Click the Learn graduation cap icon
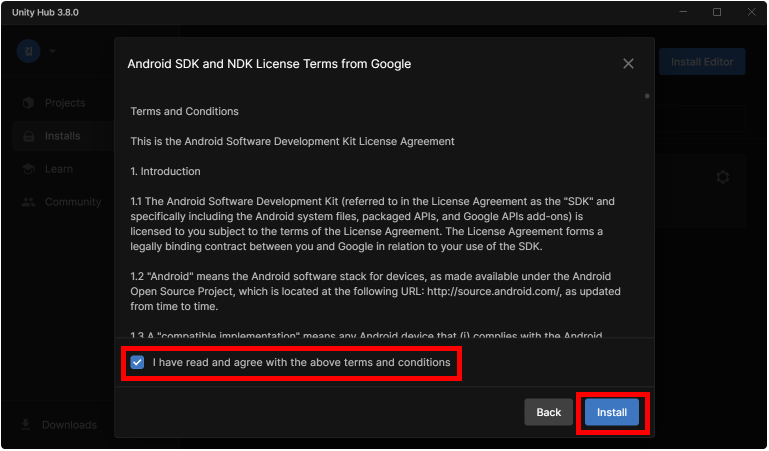769x451 pixels. tap(28, 169)
